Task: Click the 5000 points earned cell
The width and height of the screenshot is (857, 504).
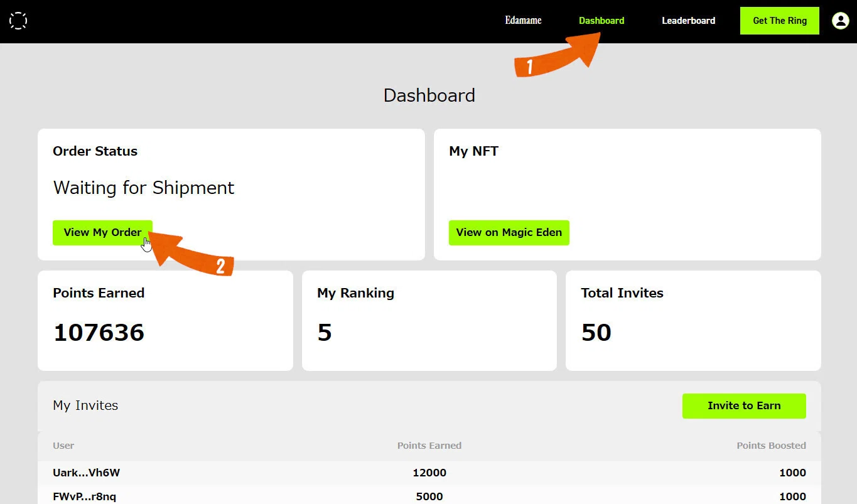Action: click(429, 496)
